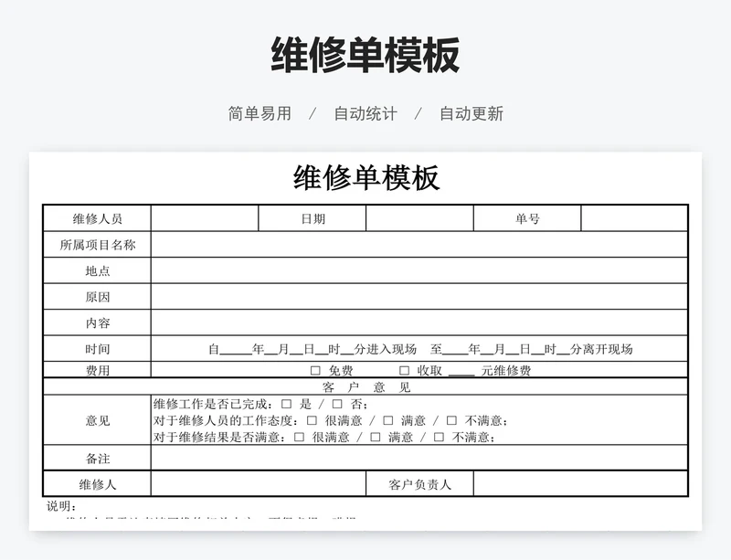731x560 pixels.
Task: Select the 维修人员 label cell
Action: coord(98,218)
